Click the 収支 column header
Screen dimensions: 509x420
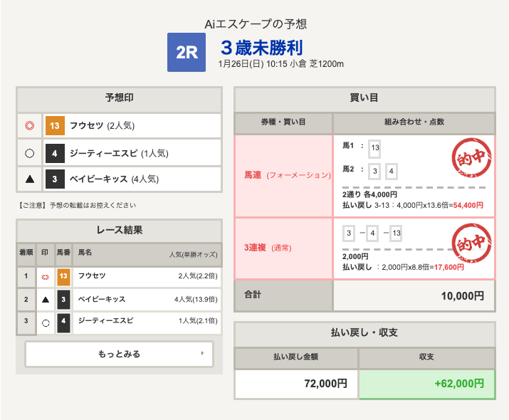pyautogui.click(x=426, y=357)
